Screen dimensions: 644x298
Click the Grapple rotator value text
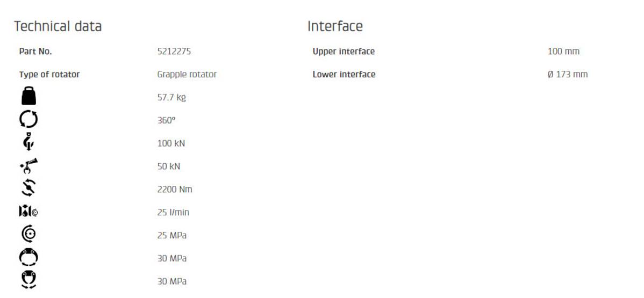click(x=187, y=75)
